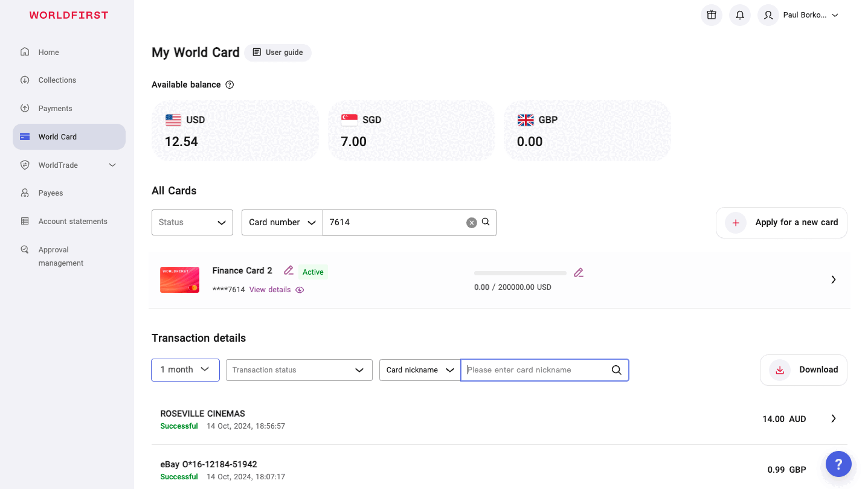Click Apply for a new card
Screen dimensions: 868x489
pyautogui.click(x=782, y=223)
